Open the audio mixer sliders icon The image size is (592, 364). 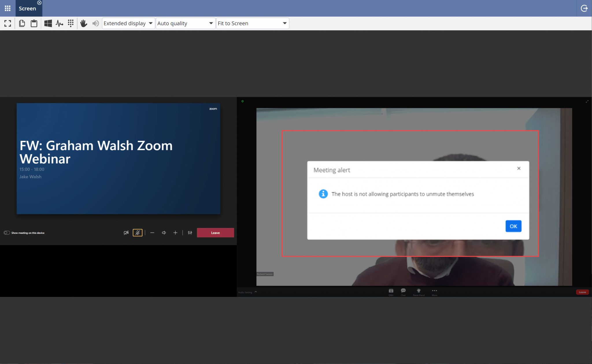[x=190, y=233]
